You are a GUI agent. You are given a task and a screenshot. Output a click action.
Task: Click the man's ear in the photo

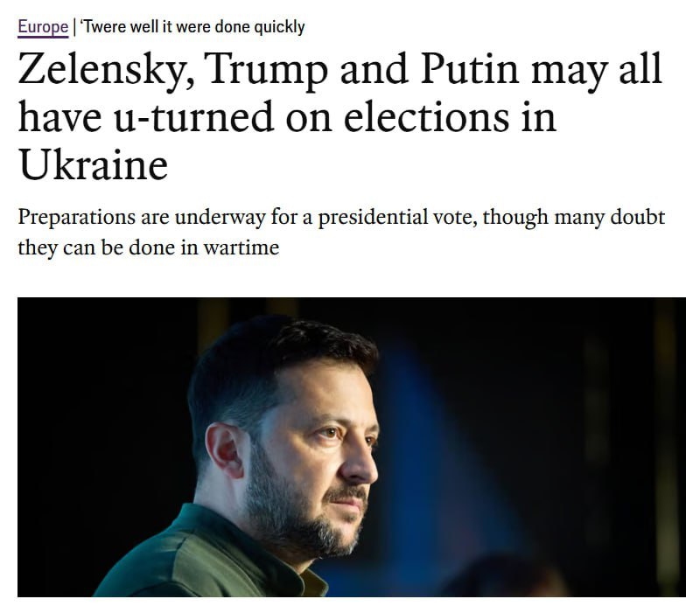tap(226, 449)
